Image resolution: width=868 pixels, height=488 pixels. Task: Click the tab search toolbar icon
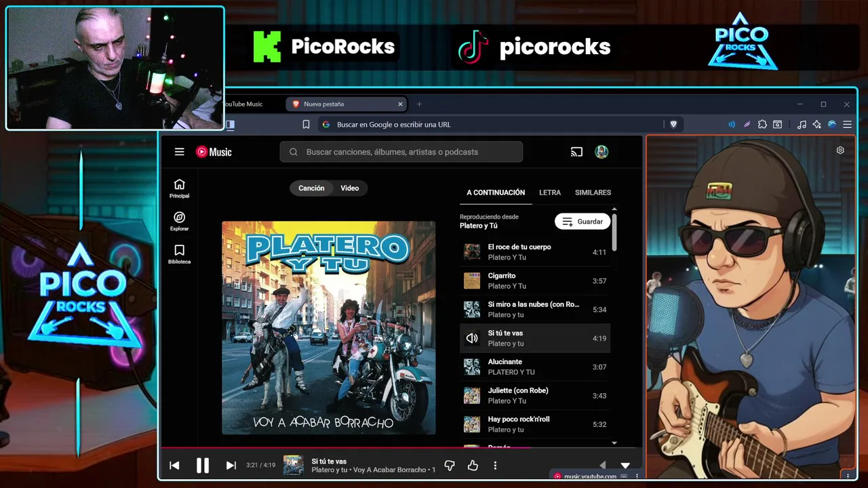tap(777, 124)
